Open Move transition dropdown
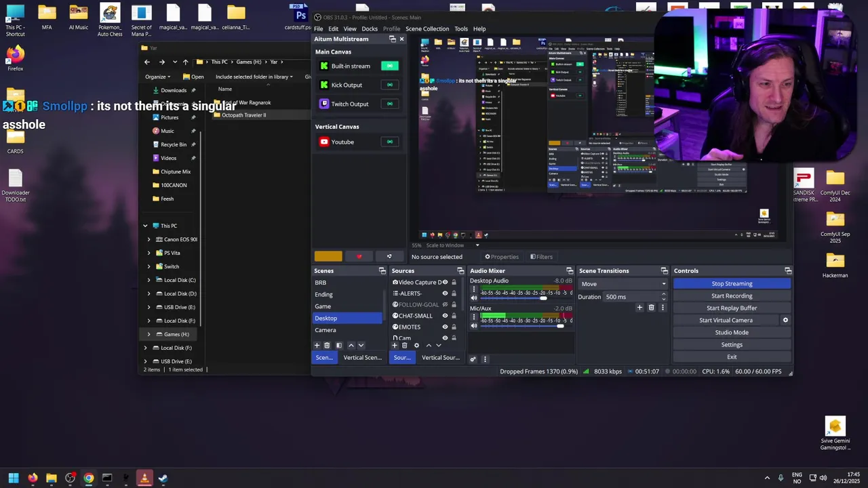Screen dimensions: 868x488 (x=623, y=284)
